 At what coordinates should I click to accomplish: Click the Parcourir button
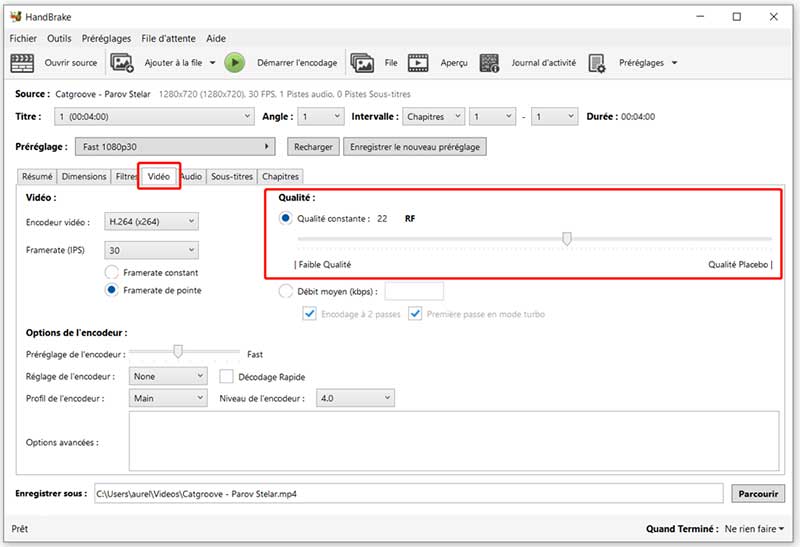[x=758, y=493]
